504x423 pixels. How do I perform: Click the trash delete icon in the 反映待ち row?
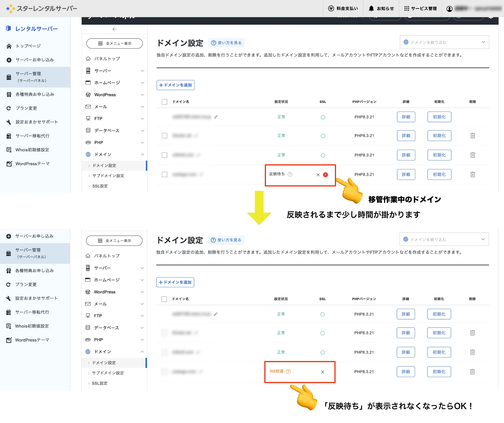pyautogui.click(x=472, y=174)
